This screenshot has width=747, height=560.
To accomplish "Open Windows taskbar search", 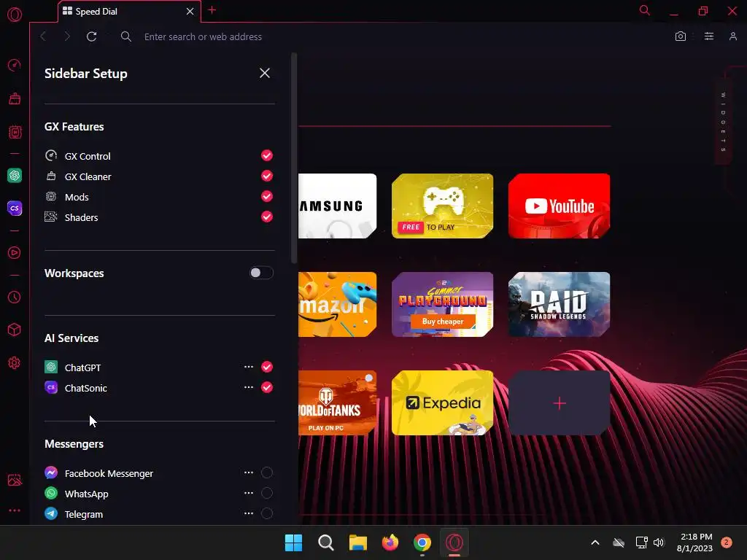I will point(326,542).
